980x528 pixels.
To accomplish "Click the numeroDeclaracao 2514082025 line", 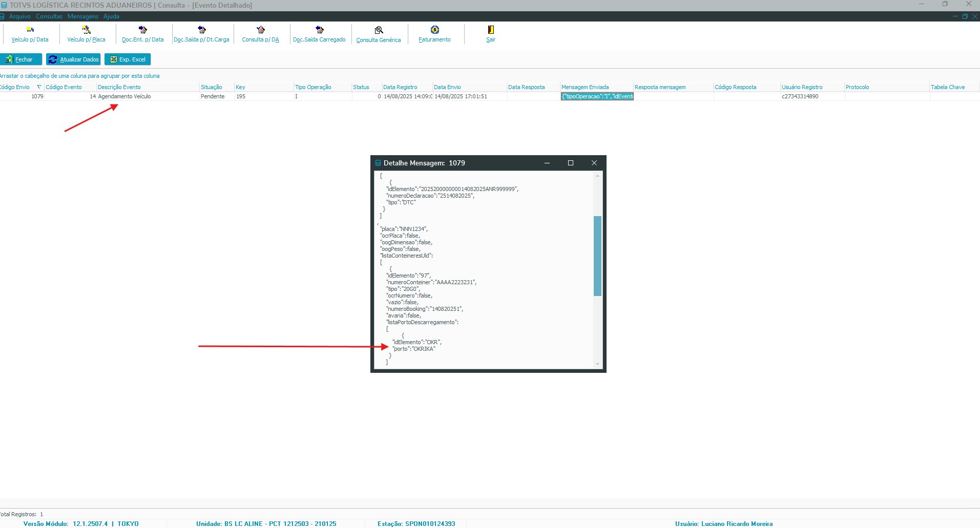I will 431,196.
